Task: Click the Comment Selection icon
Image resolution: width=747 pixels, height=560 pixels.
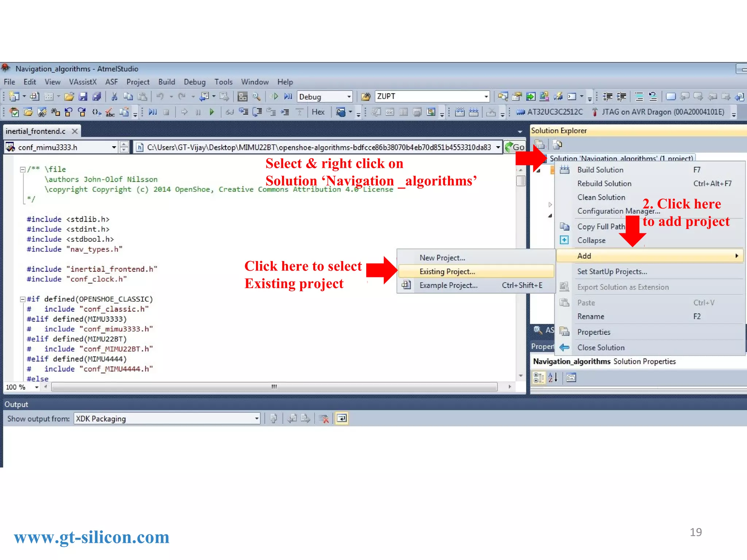Action: coord(639,97)
